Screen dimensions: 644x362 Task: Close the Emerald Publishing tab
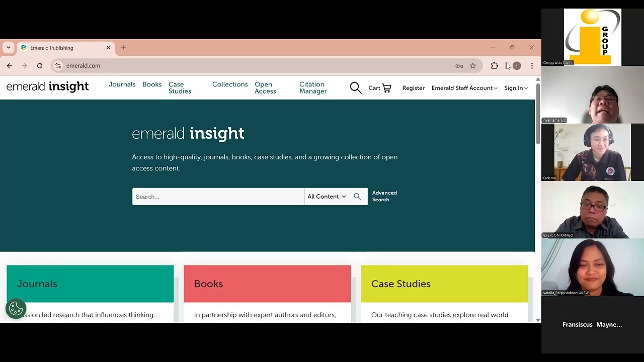[x=108, y=48]
